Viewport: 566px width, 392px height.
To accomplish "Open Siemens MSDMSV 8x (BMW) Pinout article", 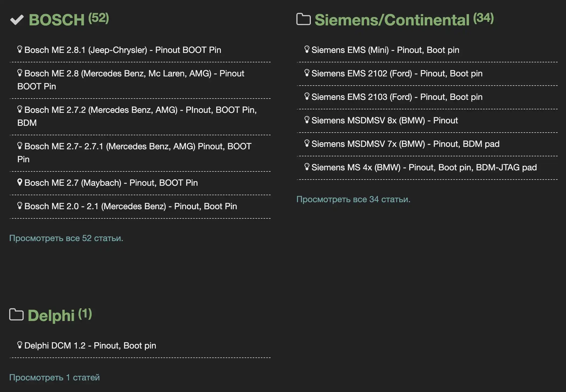I will point(384,120).
